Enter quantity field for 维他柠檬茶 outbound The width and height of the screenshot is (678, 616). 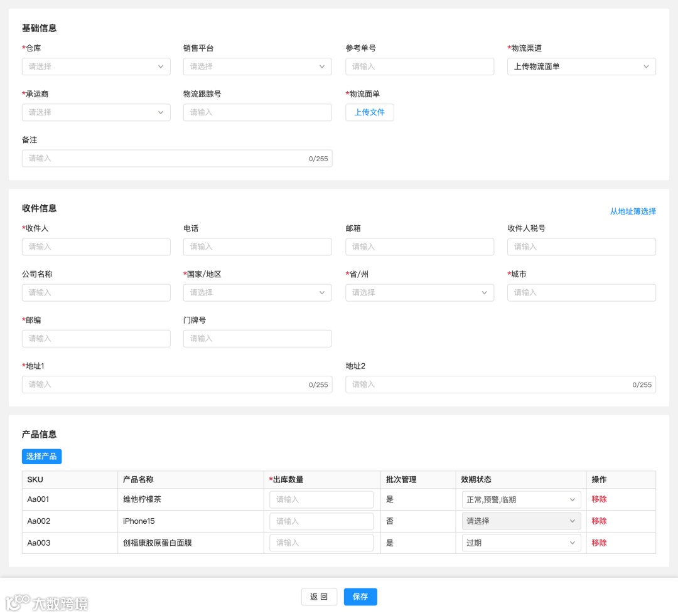tap(321, 499)
